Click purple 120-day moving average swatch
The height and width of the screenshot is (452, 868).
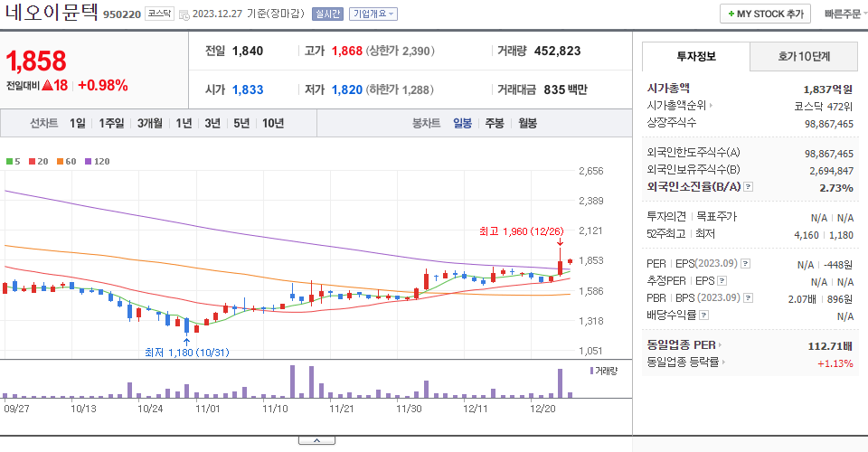[88, 162]
